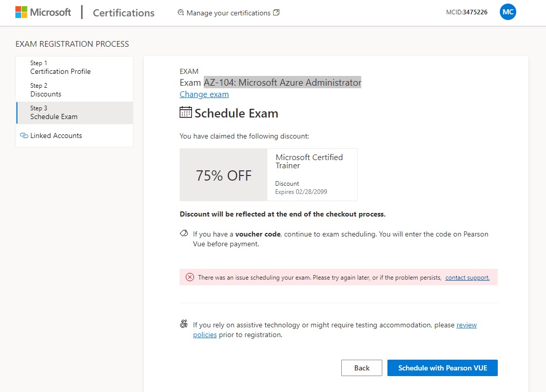The image size is (546, 392).
Task: Click the Microsoft wordmark text
Action: [x=50, y=12]
